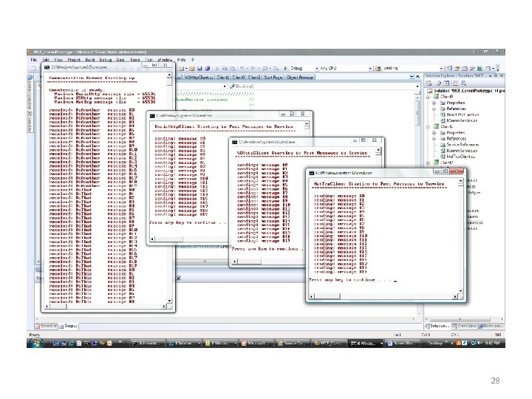The image size is (532, 399).
Task: Click auto-hide pin on Solution Explorer panel
Action: point(496,76)
